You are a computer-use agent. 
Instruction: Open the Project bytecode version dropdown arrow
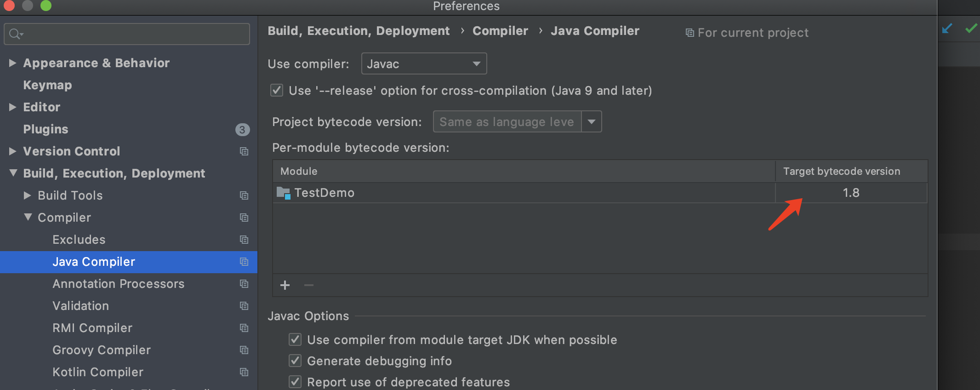pos(592,121)
